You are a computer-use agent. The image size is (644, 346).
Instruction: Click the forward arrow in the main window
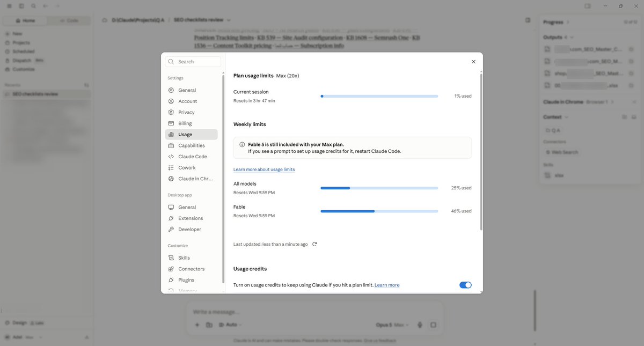57,6
